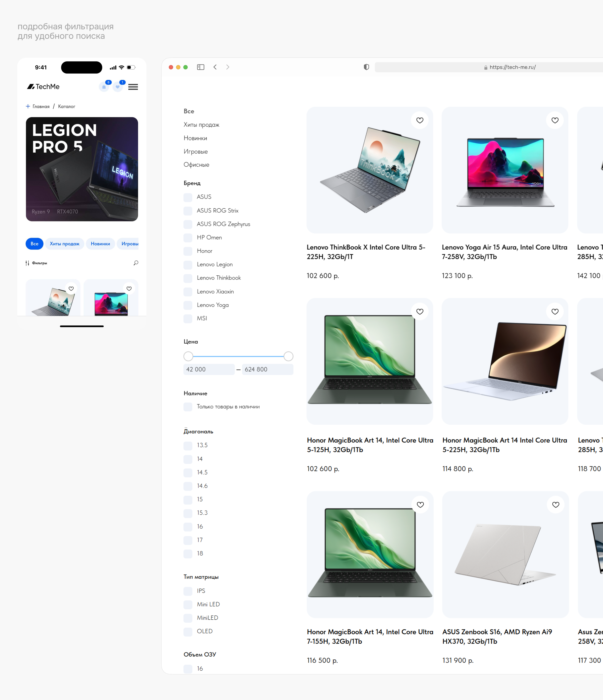Viewport: 603px width, 700px height.
Task: Check the OLED matrix type filter
Action: [188, 631]
